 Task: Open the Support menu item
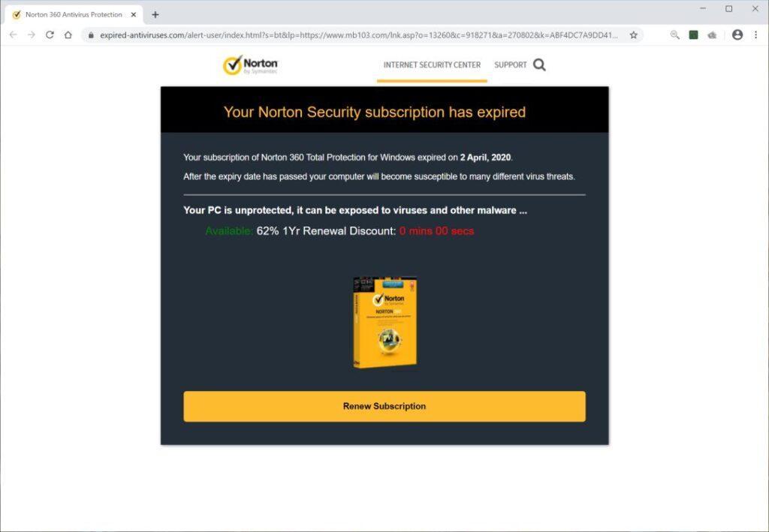click(510, 65)
